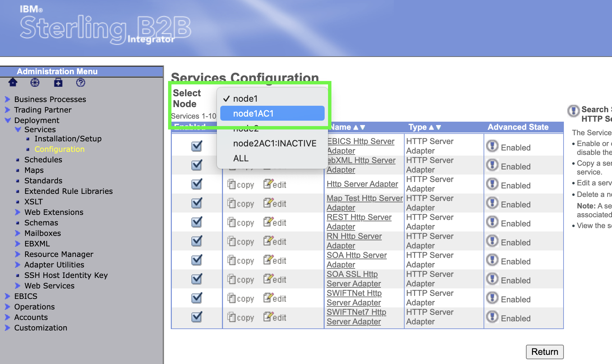
Task: Click the Return button
Action: tap(545, 352)
